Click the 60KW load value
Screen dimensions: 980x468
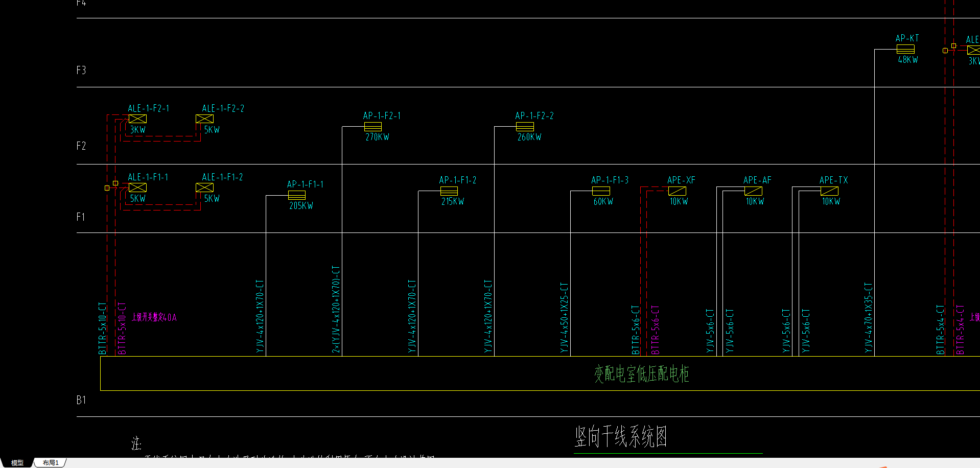pos(603,202)
